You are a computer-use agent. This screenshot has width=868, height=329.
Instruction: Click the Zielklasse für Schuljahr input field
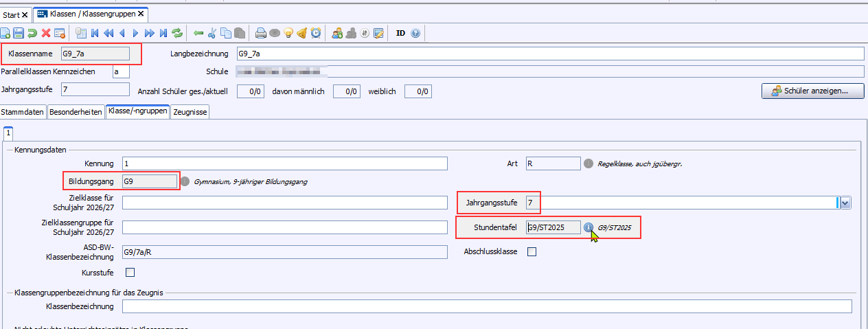pyautogui.click(x=284, y=202)
